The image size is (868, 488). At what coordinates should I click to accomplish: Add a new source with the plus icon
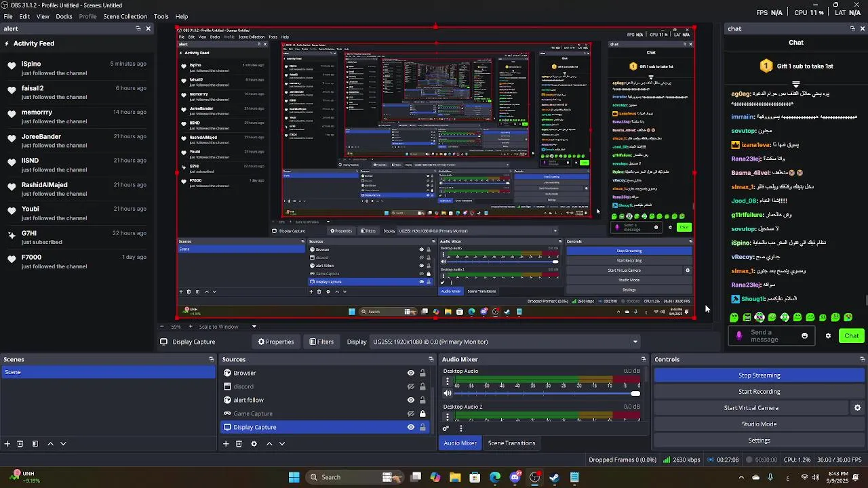pos(226,444)
